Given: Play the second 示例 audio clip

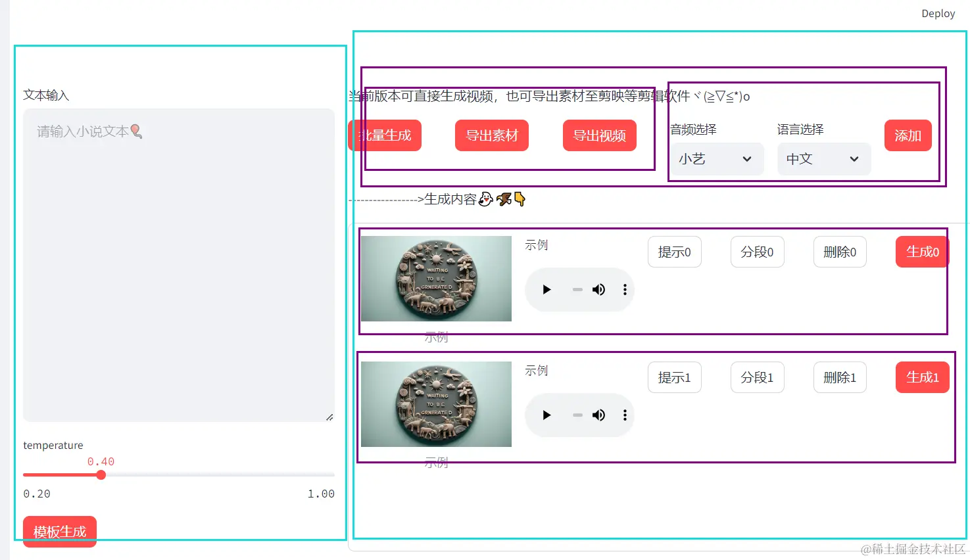Looking at the screenshot, I should (546, 415).
